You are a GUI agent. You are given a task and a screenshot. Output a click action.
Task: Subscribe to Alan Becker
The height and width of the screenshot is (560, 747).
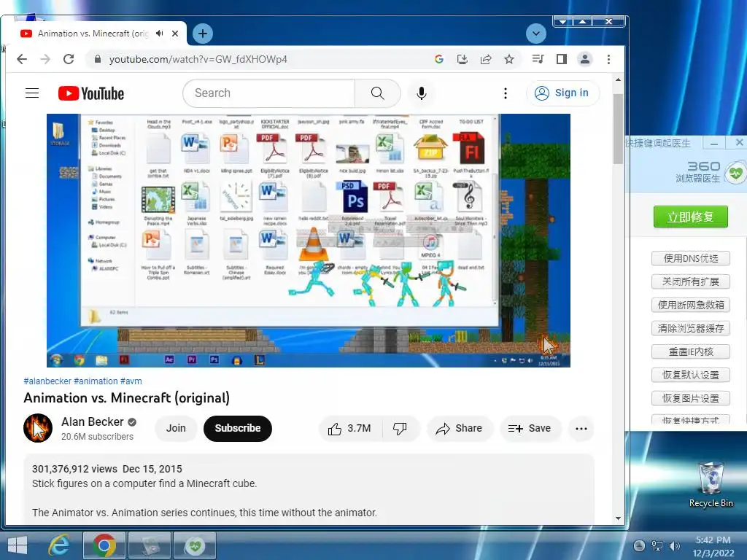pyautogui.click(x=237, y=428)
